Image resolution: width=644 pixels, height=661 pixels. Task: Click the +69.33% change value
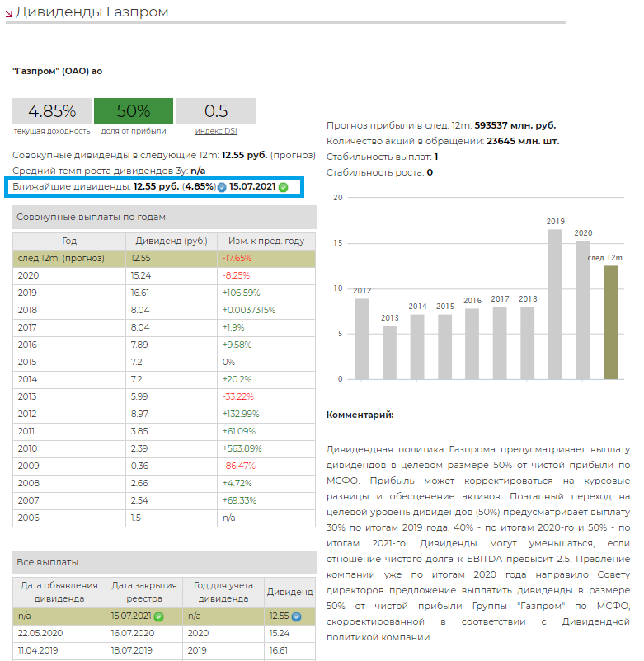click(x=239, y=500)
